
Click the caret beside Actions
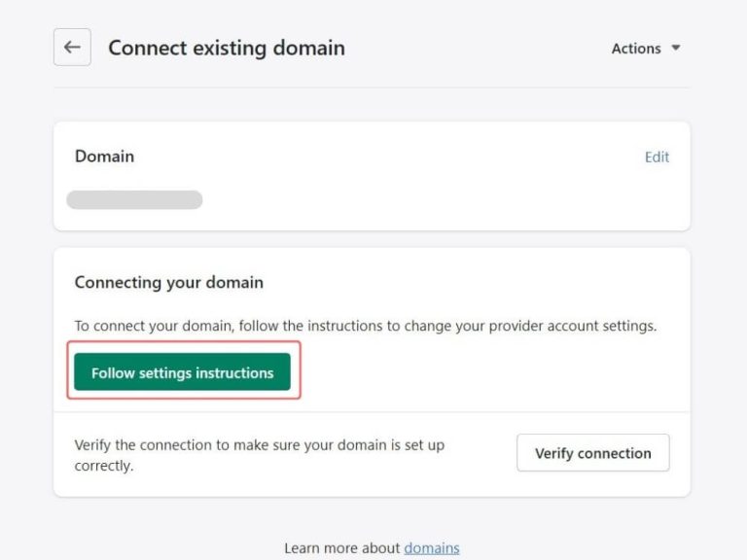(x=676, y=49)
